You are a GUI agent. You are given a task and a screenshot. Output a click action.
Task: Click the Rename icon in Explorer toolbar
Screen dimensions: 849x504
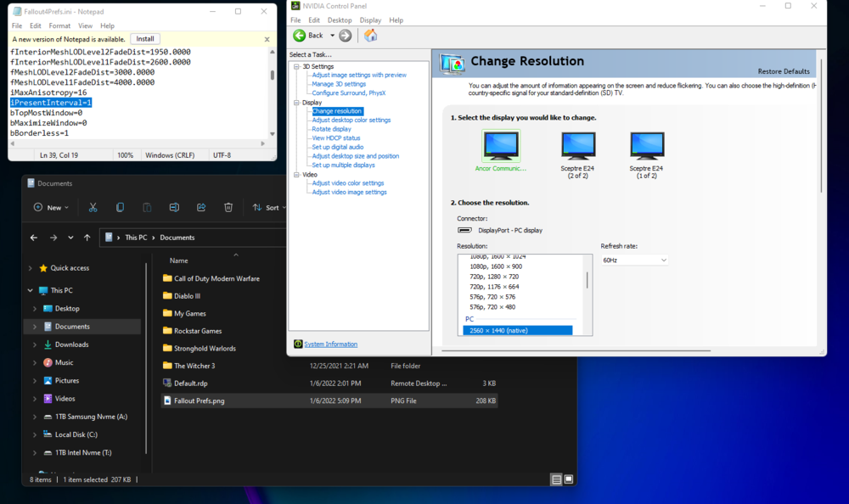[174, 207]
